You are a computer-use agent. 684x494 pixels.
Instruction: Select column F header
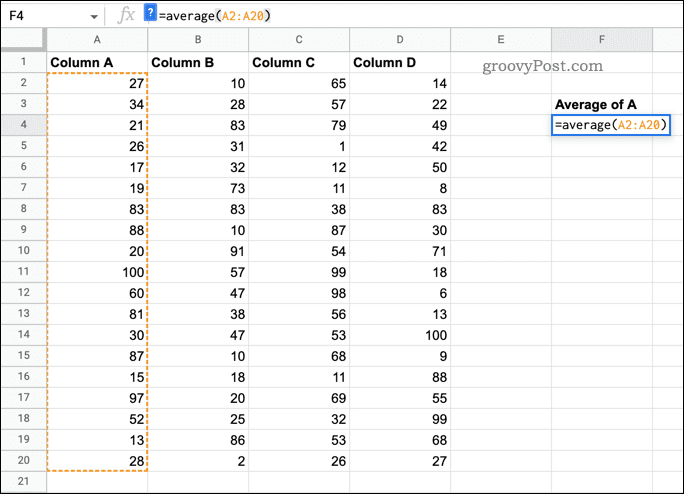pyautogui.click(x=602, y=40)
